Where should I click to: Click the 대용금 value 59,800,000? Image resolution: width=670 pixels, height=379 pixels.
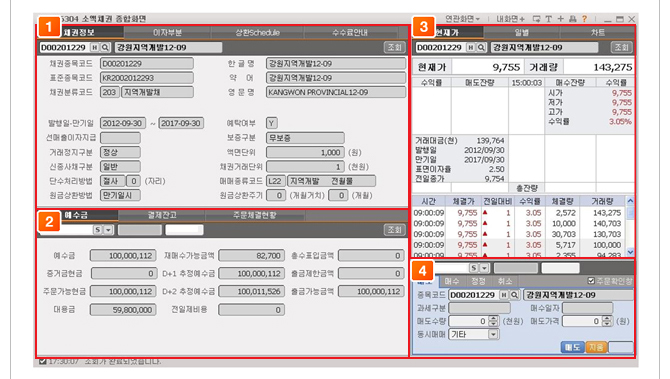[x=123, y=310]
